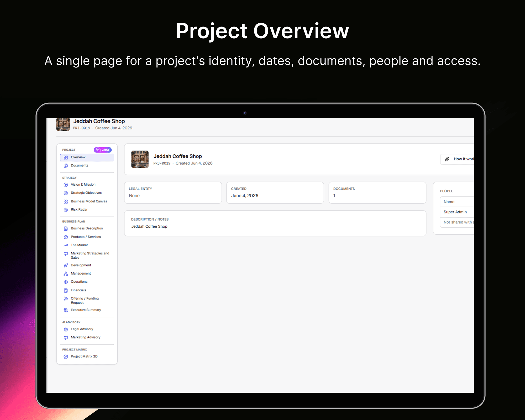Go to Vision & Mission
This screenshot has height=420, width=525.
87,185
